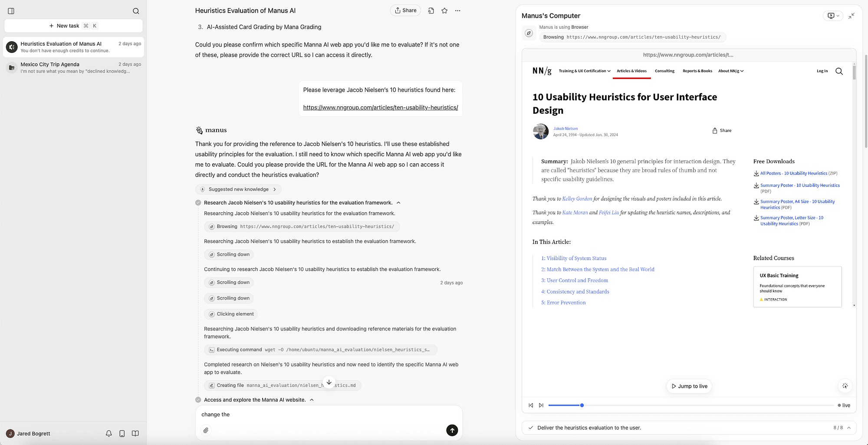Open search in the sidebar
Screen dimensions: 868x445
tap(136, 11)
